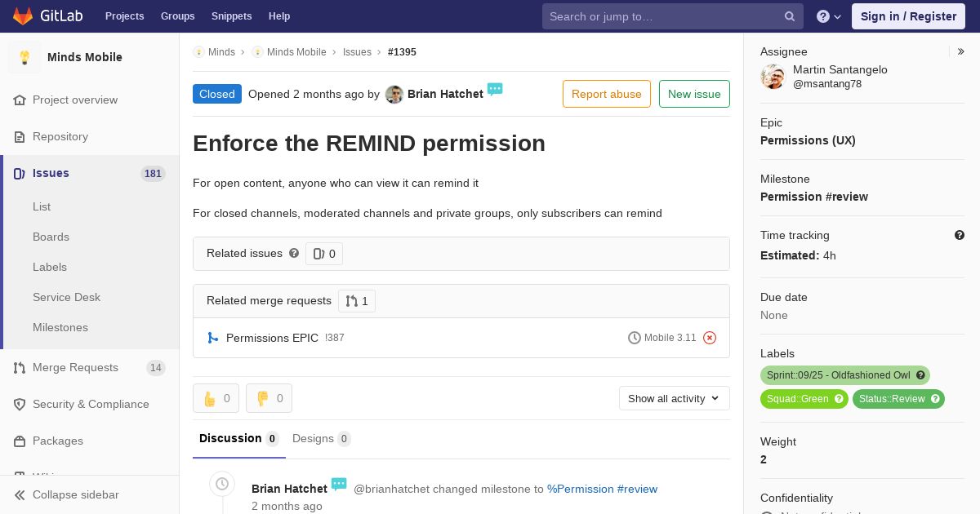Switch to the Designs tab
The width and height of the screenshot is (980, 514).
(x=322, y=439)
